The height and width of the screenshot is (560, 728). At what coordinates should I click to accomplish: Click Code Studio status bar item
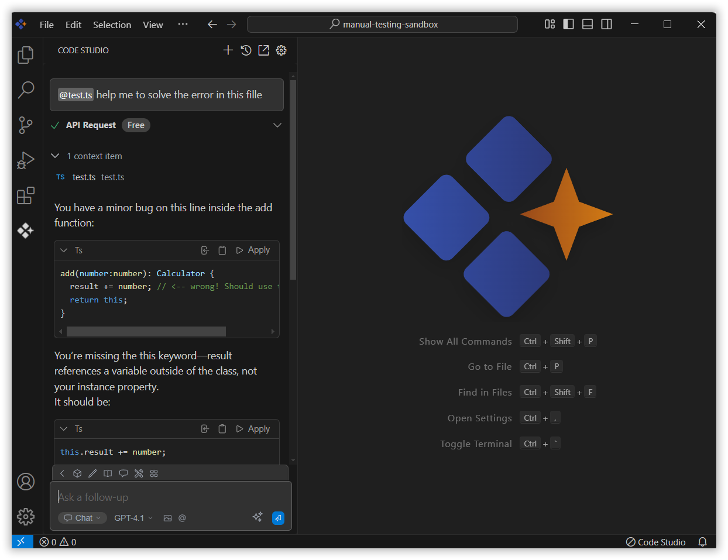point(655,542)
